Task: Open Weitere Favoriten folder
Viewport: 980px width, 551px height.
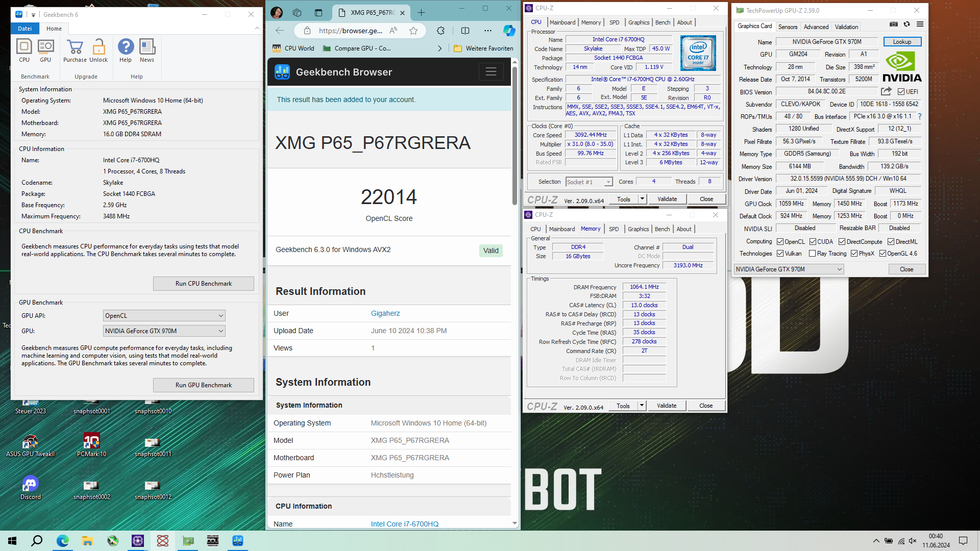Action: 483,48
